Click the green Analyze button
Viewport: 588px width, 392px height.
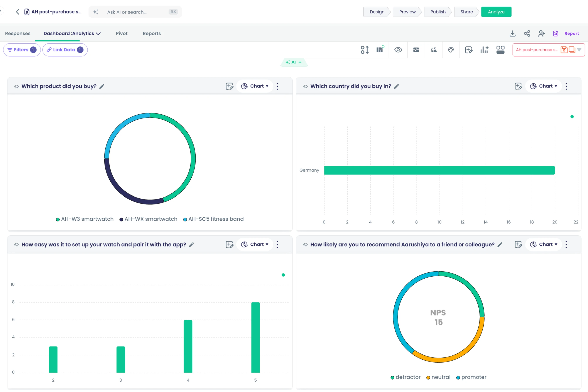pyautogui.click(x=496, y=12)
